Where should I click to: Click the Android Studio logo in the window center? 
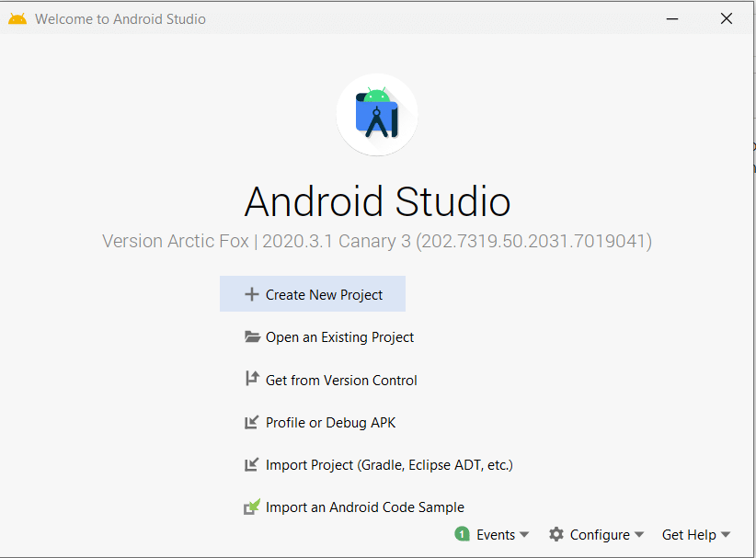377,114
